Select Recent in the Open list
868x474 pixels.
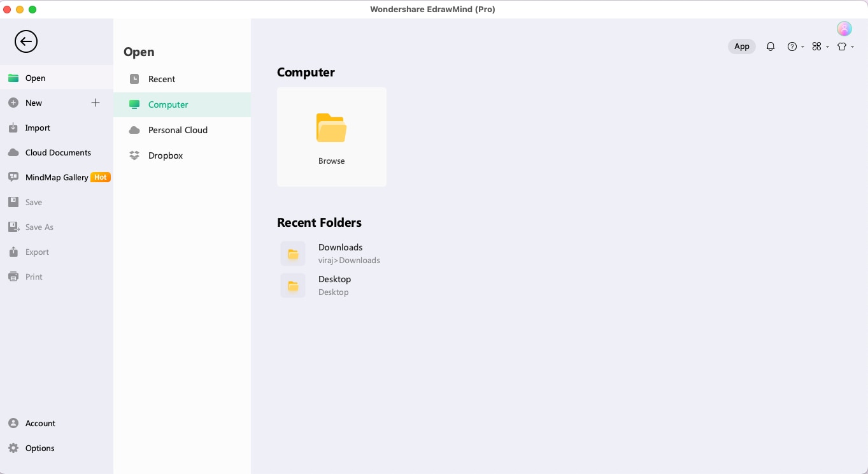click(161, 79)
